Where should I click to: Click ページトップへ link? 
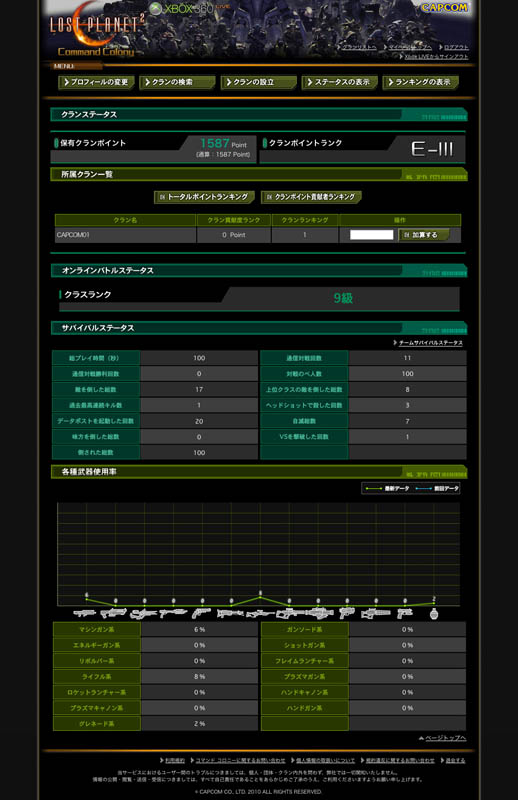(442, 738)
